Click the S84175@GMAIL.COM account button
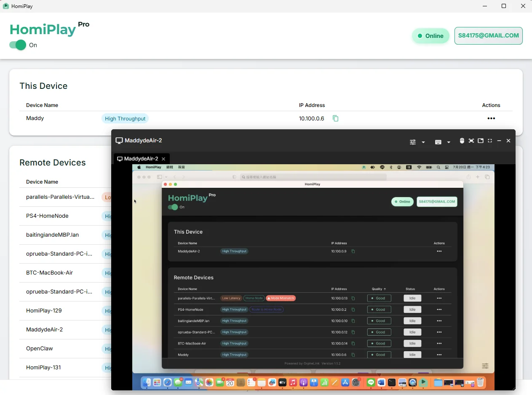Viewport: 532px width, 395px height. [489, 36]
